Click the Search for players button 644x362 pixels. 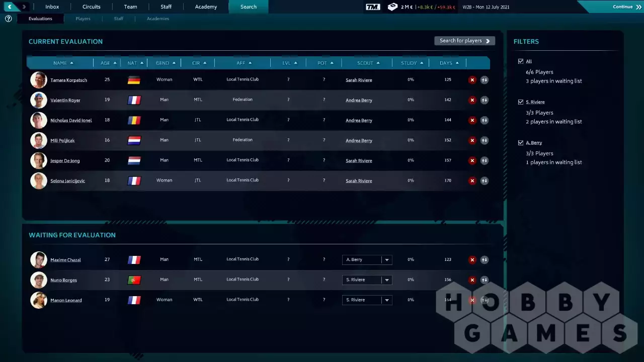(x=464, y=41)
